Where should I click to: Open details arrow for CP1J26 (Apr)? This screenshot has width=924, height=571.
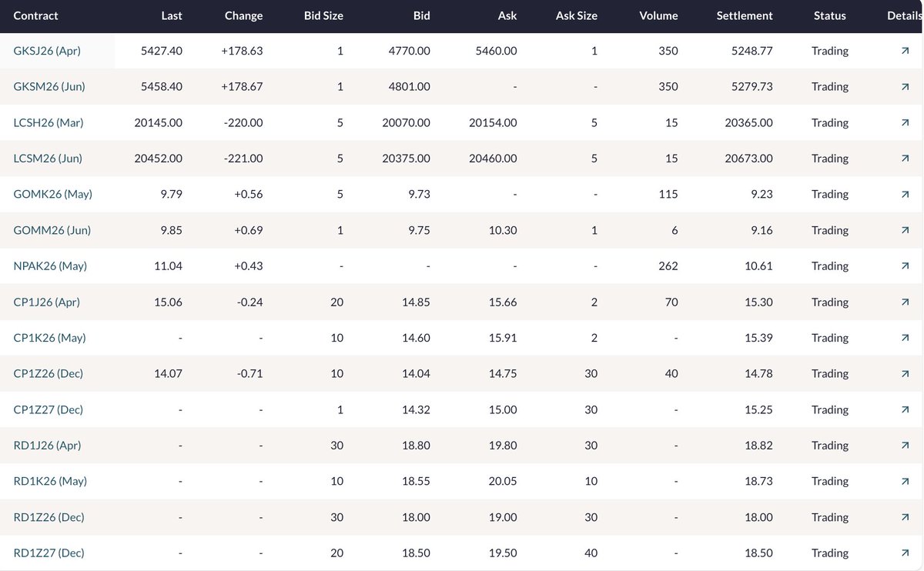click(904, 302)
